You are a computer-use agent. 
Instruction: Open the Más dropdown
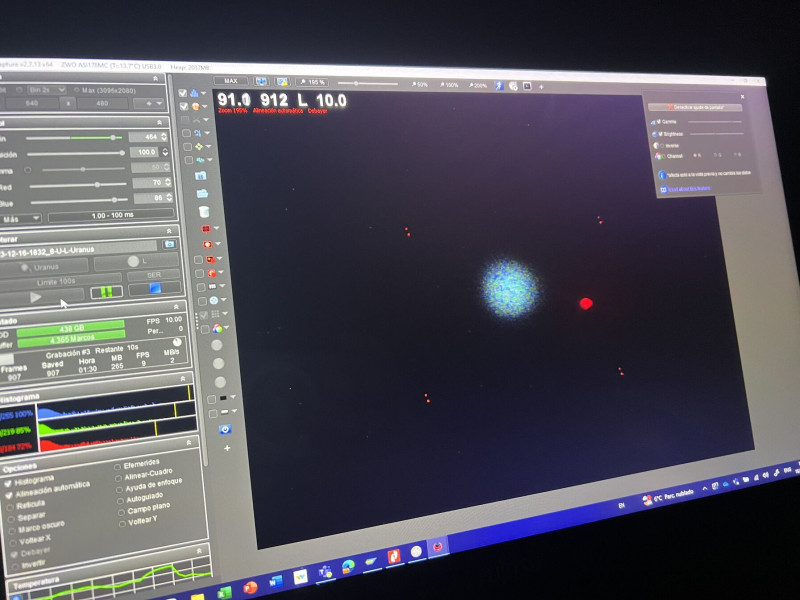point(19,219)
